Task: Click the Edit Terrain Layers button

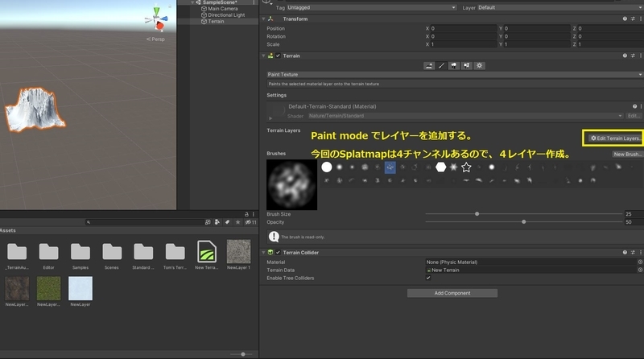Action: tap(615, 138)
